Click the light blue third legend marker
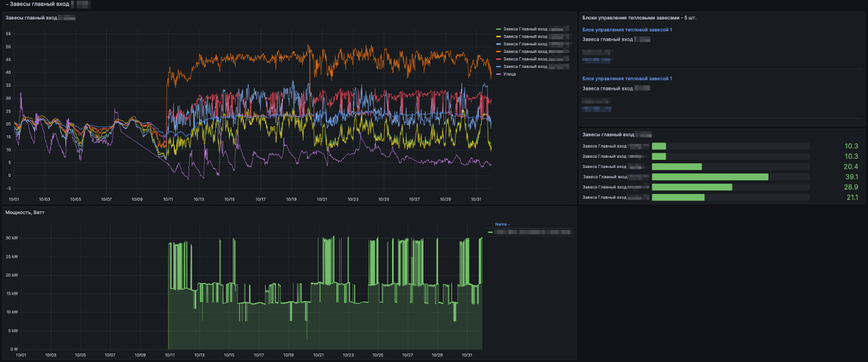This screenshot has width=868, height=362. click(499, 45)
